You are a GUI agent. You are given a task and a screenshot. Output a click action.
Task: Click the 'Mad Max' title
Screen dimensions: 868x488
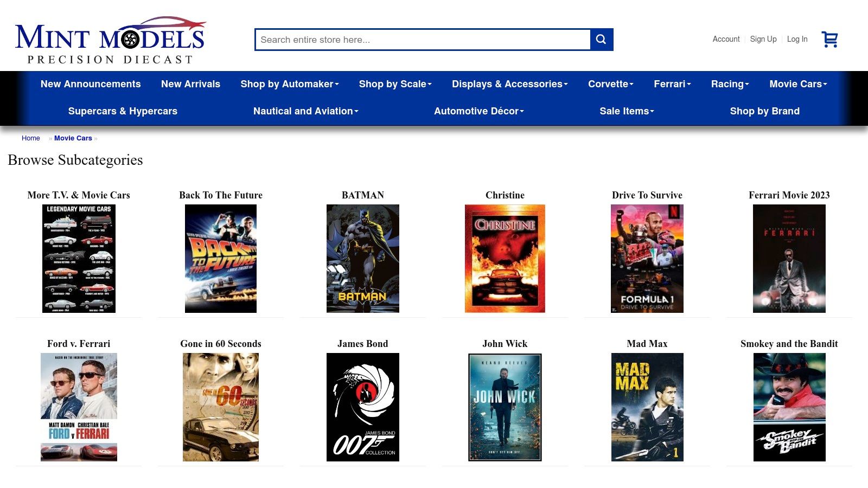[647, 344]
